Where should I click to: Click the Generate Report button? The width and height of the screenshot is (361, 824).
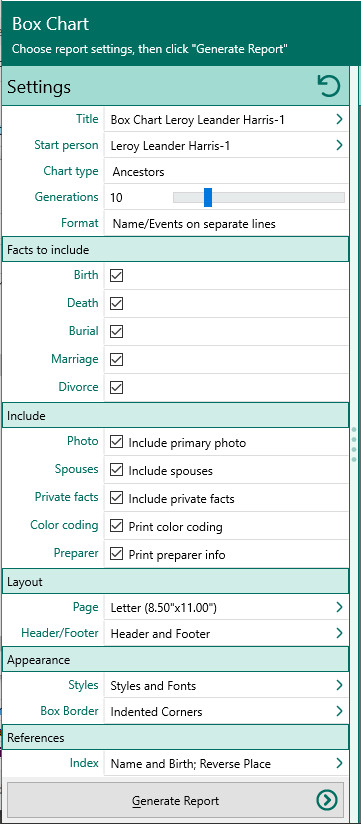click(x=176, y=800)
